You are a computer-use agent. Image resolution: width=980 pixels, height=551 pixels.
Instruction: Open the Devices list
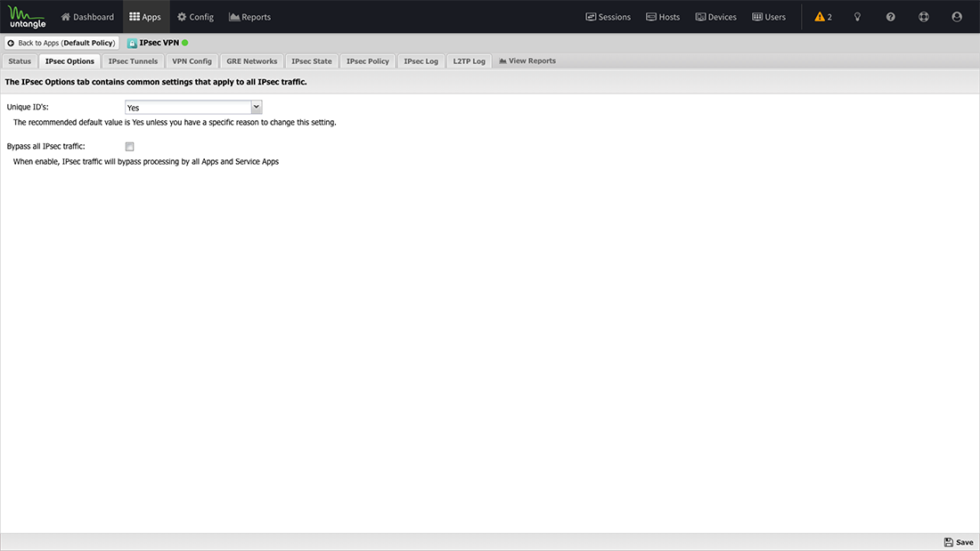click(715, 17)
